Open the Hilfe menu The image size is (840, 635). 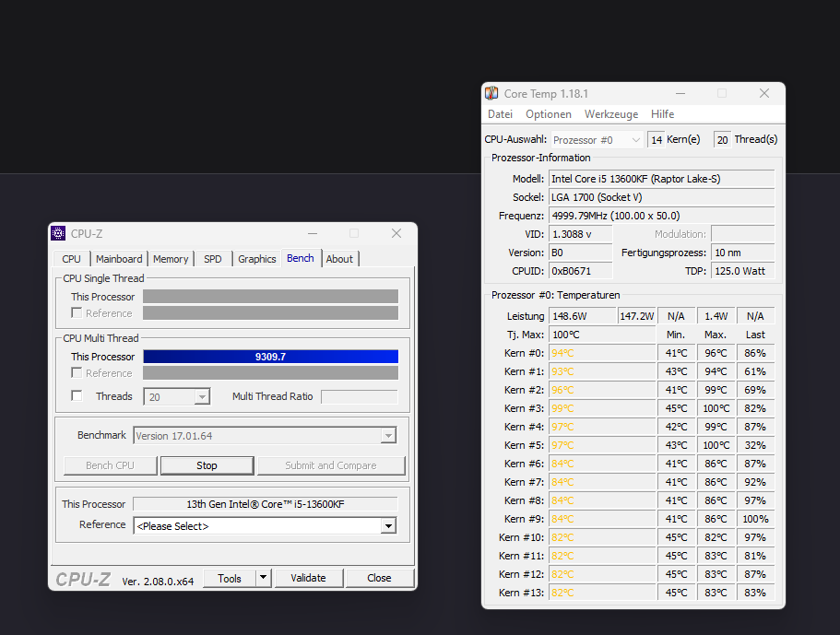pos(662,114)
